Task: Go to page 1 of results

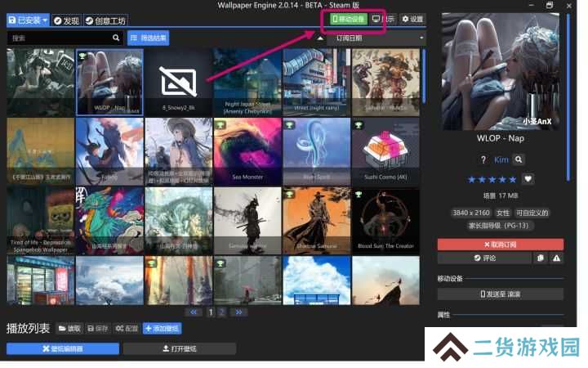Action: click(x=211, y=312)
